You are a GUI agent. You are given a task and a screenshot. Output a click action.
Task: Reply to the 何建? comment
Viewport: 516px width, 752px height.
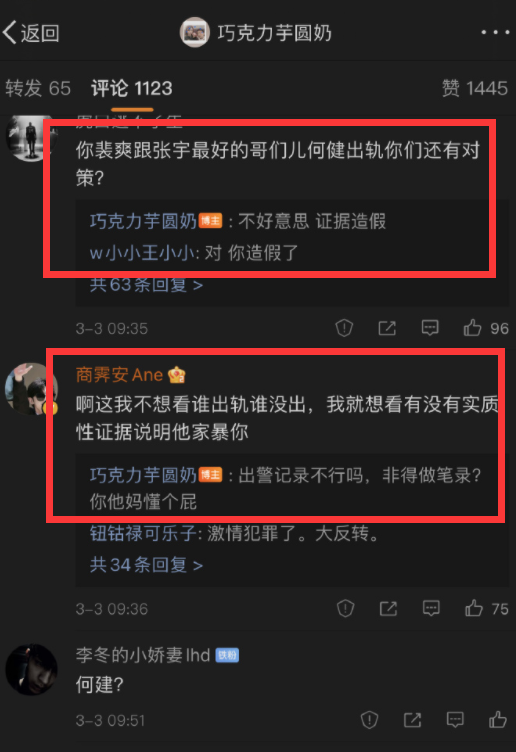455,719
